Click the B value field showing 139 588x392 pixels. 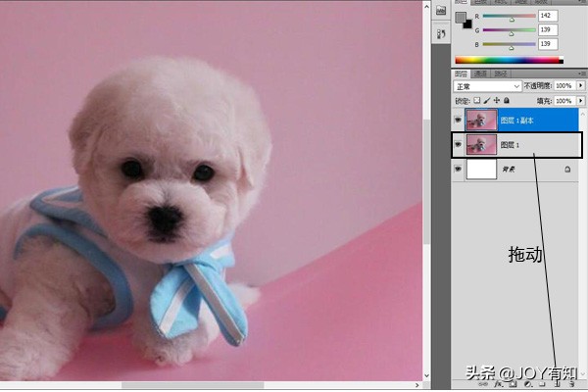point(548,44)
